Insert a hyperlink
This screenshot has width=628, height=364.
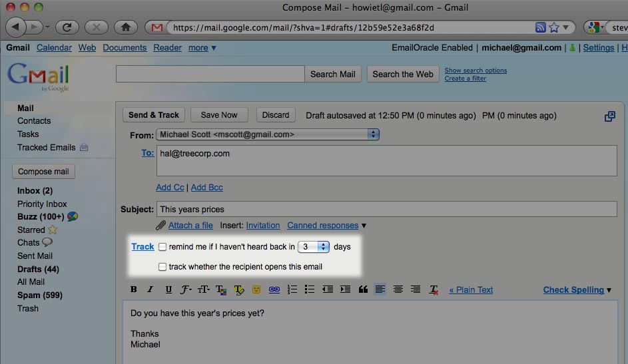[274, 289]
